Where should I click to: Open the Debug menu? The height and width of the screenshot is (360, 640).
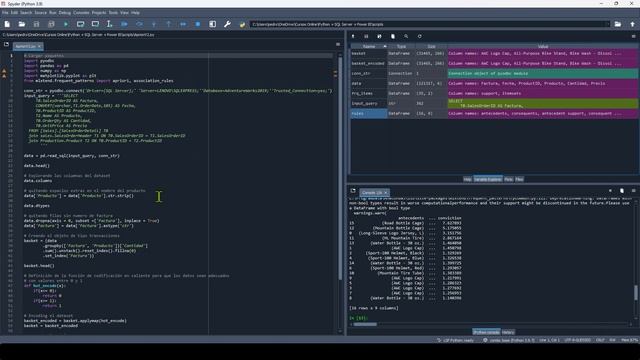pos(64,13)
